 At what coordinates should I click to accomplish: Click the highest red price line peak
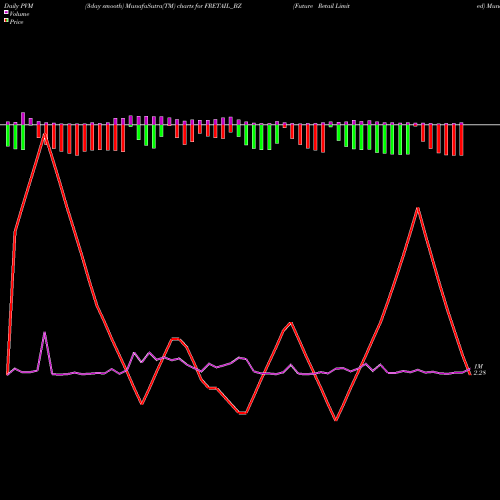click(x=44, y=135)
